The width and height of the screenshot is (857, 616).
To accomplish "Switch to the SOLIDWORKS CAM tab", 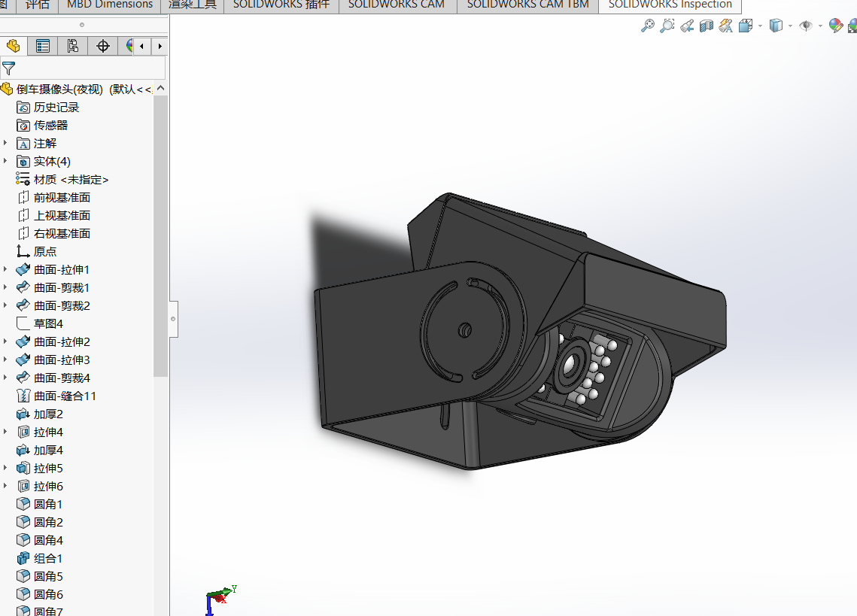I will tap(397, 5).
